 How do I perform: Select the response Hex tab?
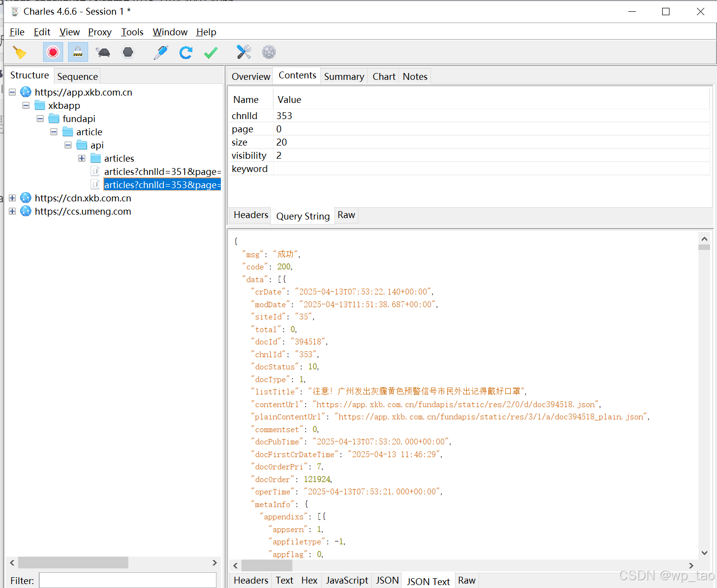(309, 580)
